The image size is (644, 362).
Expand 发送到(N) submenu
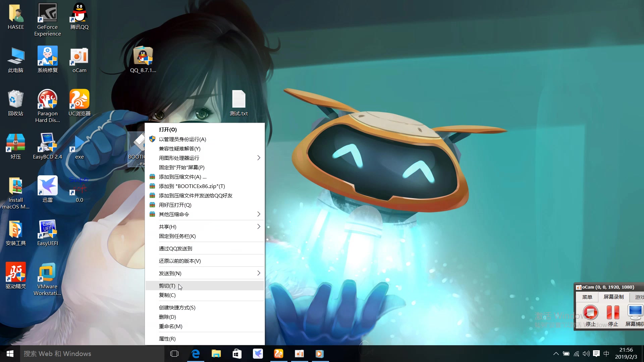(204, 273)
